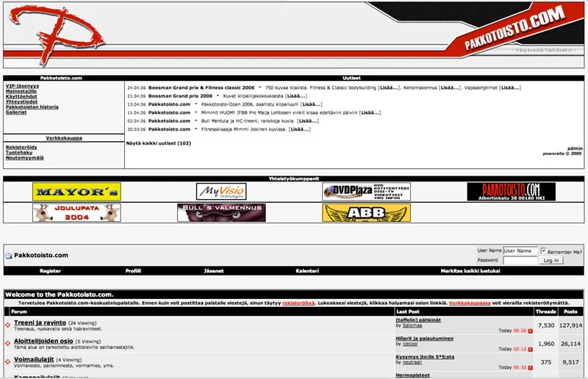The height and width of the screenshot is (379, 588).
Task: Click the Bull's valmennus banner
Action: 220,213
